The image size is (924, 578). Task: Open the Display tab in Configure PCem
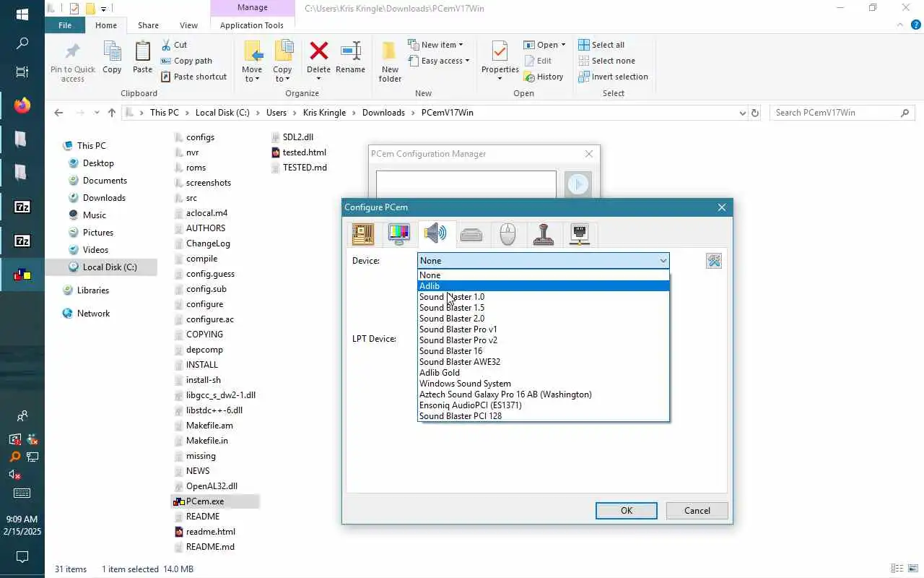[399, 233]
